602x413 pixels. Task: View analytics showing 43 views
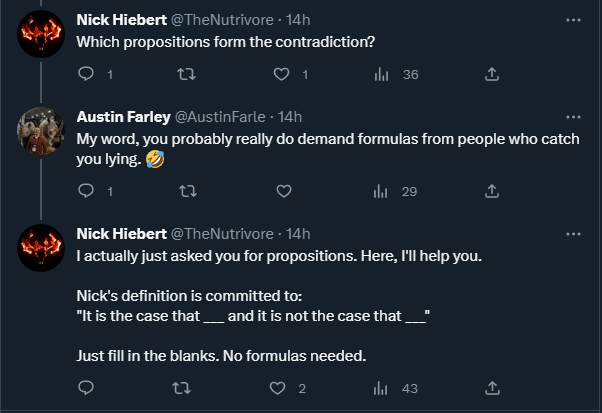[x=381, y=387]
